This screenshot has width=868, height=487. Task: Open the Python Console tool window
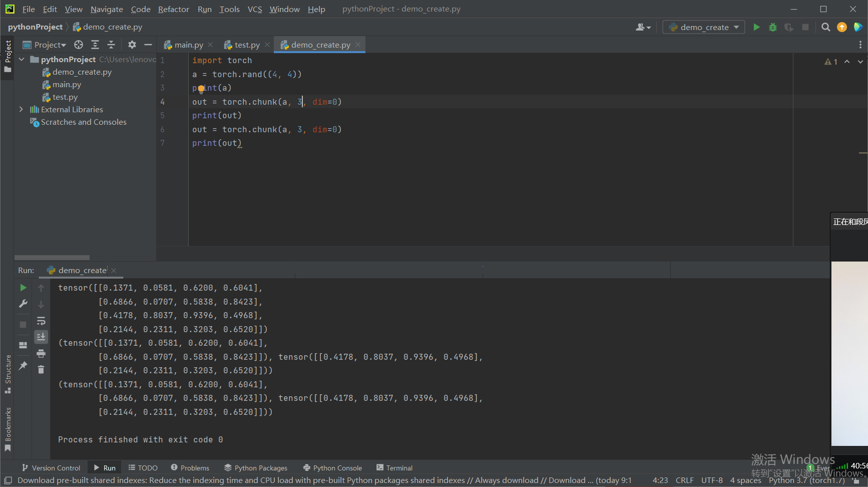click(332, 467)
